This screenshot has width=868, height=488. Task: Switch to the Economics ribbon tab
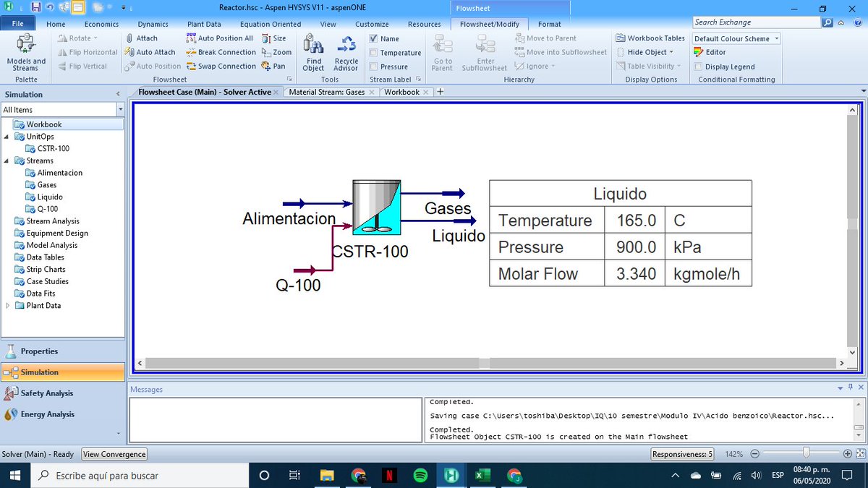101,24
